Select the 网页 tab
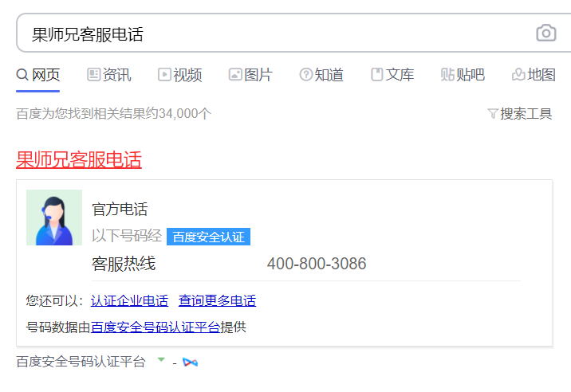The image size is (571, 392). [x=37, y=75]
